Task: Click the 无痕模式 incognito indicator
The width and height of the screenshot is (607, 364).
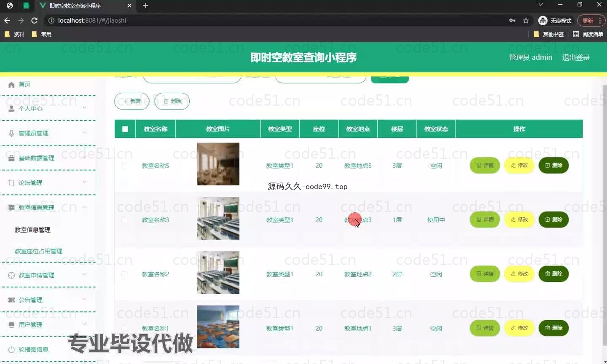Action: tap(555, 20)
